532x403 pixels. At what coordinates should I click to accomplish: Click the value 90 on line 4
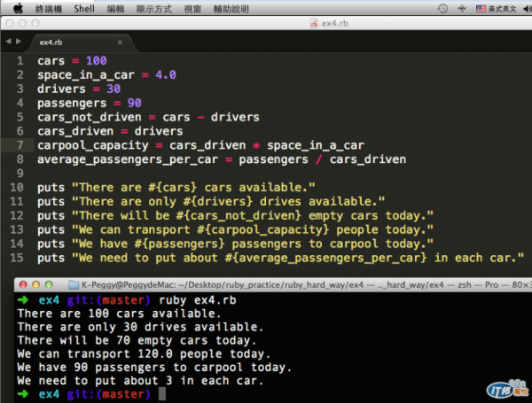tap(135, 103)
